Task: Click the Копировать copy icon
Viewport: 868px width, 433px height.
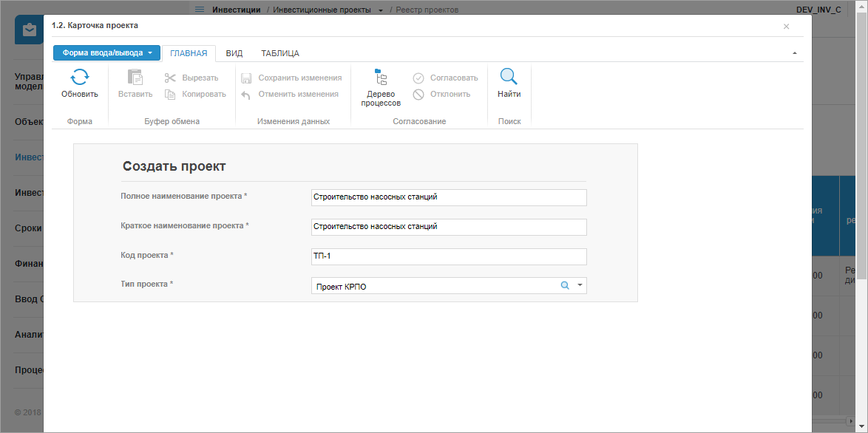Action: (170, 94)
